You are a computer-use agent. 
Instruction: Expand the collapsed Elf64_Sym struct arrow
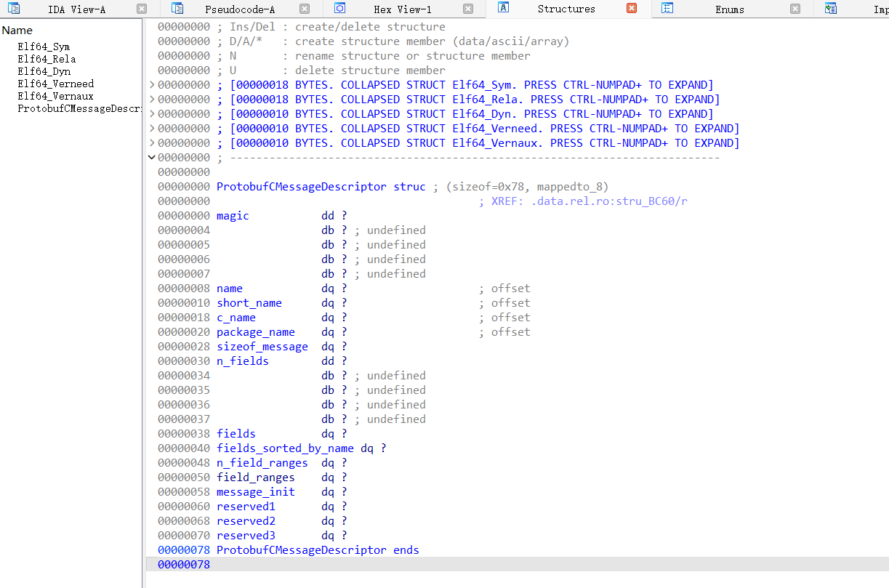coord(151,85)
